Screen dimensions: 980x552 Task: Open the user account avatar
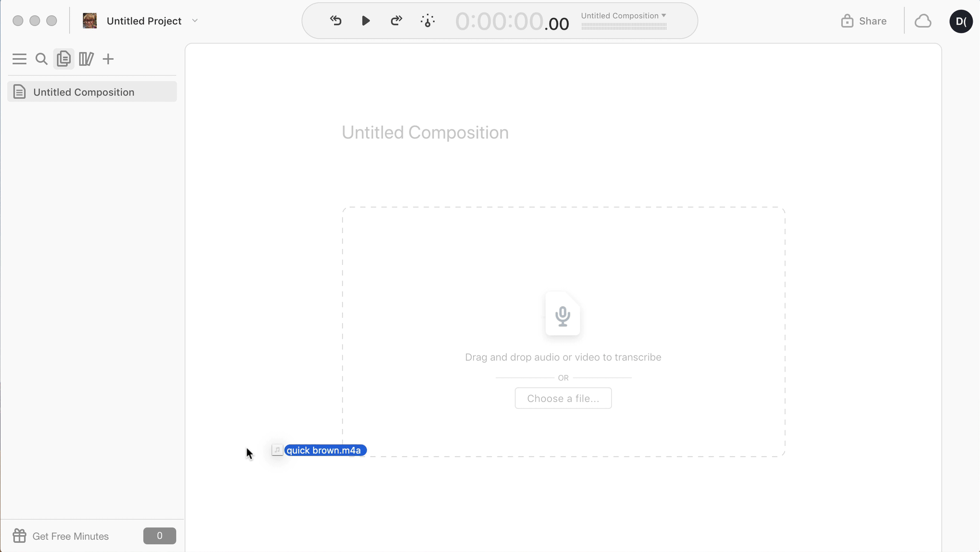[961, 21]
